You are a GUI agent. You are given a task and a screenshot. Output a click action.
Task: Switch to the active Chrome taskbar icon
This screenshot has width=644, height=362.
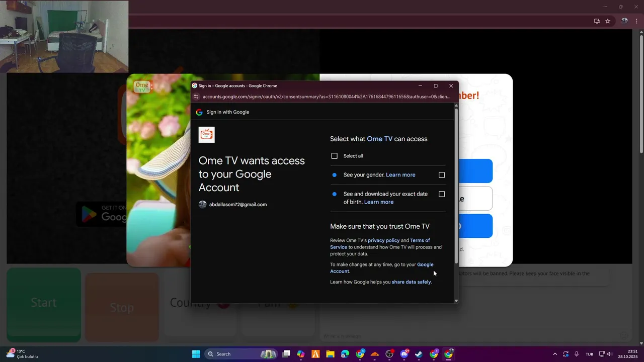[448, 354]
